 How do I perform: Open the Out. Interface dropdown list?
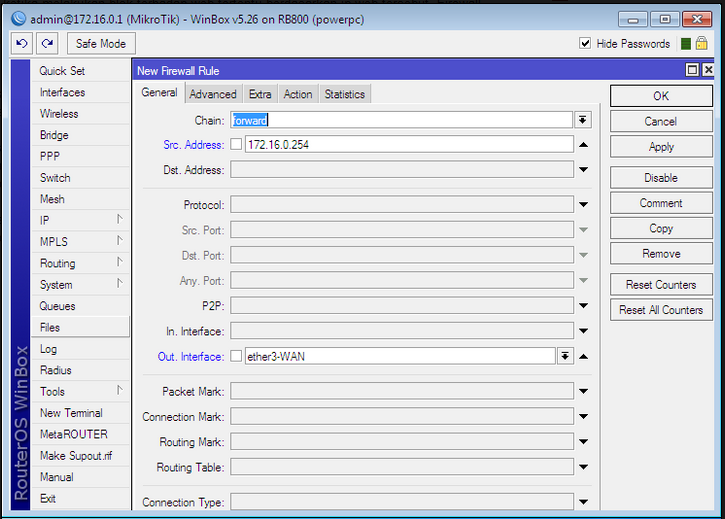click(x=565, y=356)
